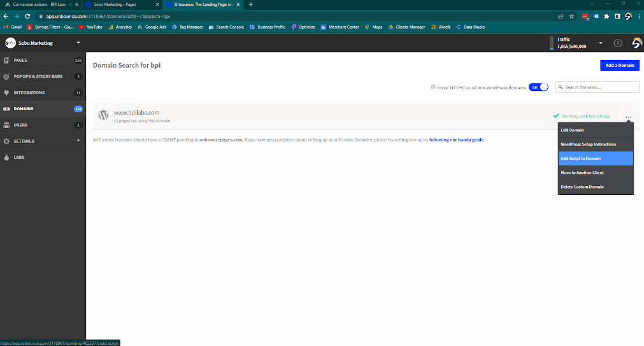Open the Business Profile bookmark
The width and height of the screenshot is (644, 346).
(268, 27)
